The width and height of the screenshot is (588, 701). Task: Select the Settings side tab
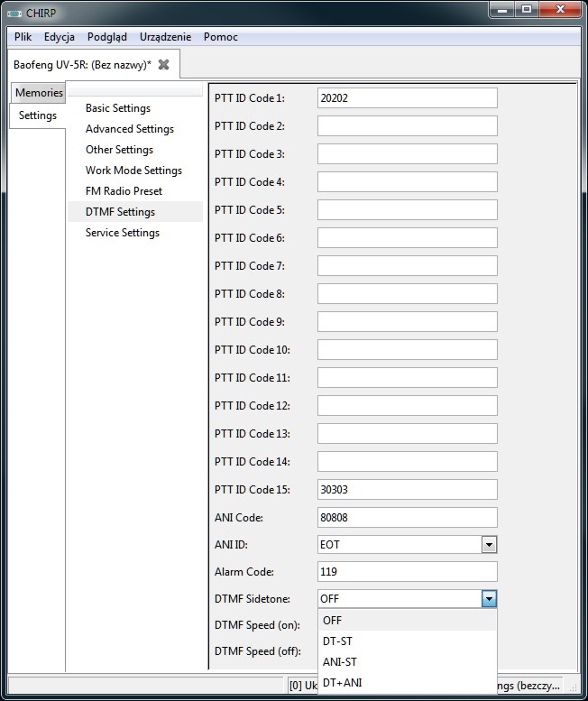pyautogui.click(x=38, y=115)
